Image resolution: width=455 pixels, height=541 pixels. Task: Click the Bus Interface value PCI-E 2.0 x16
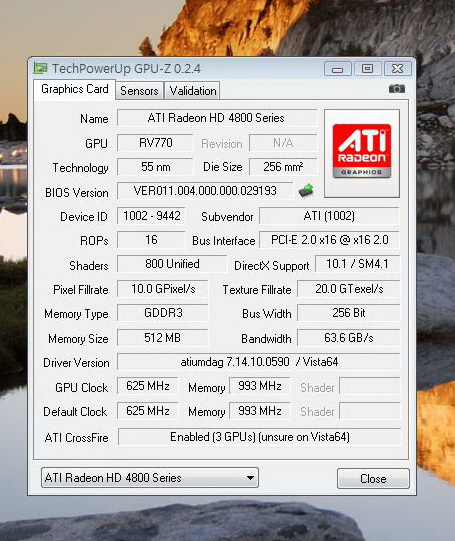pyautogui.click(x=329, y=240)
